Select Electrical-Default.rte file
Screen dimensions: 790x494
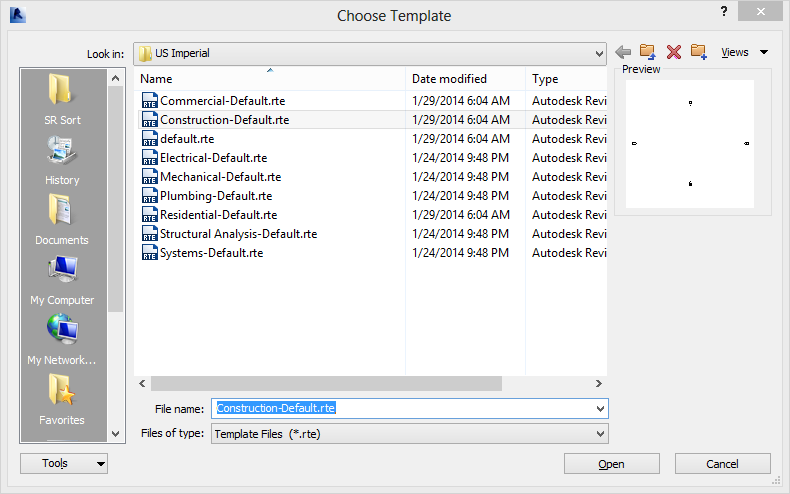[x=213, y=158]
